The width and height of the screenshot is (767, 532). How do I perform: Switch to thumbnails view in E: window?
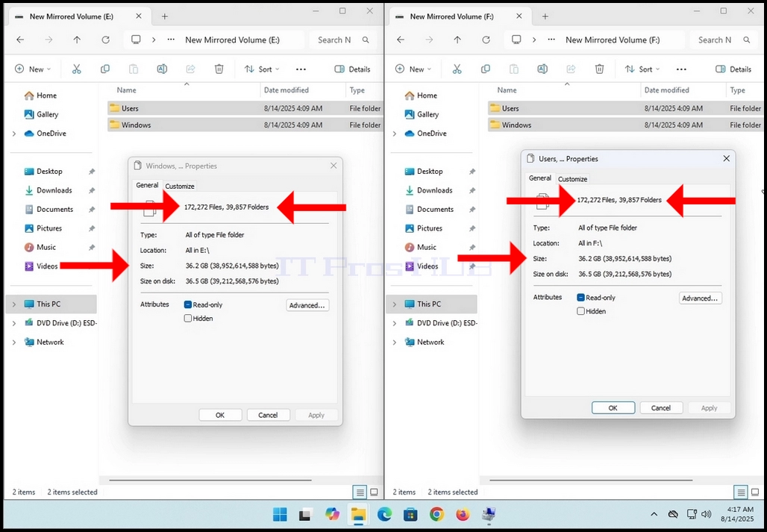point(375,492)
